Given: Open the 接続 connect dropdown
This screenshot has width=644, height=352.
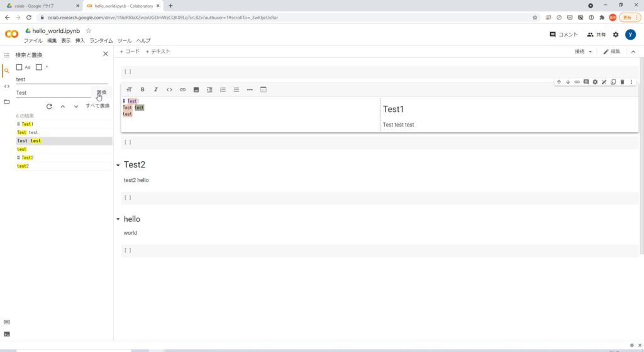Looking at the screenshot, I should [583, 52].
